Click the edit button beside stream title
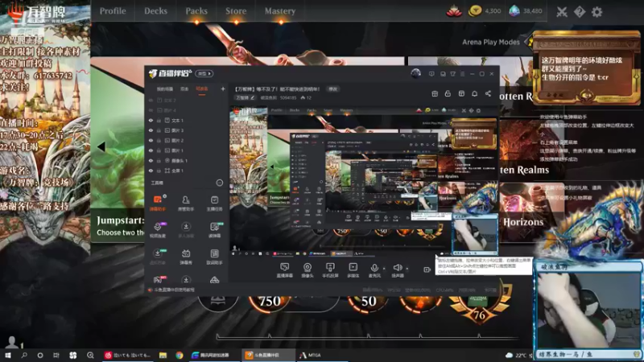 click(x=332, y=89)
